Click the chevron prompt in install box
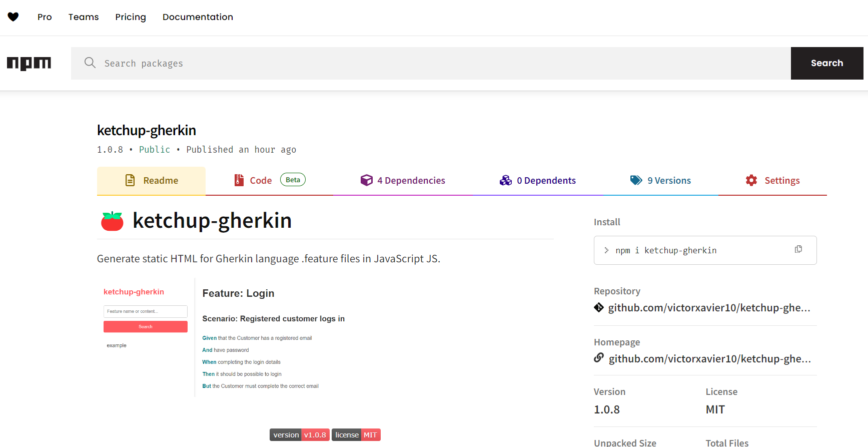 tap(606, 250)
